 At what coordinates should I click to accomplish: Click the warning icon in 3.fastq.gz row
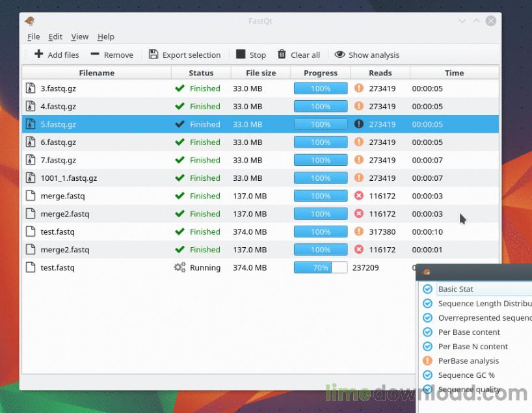358,88
